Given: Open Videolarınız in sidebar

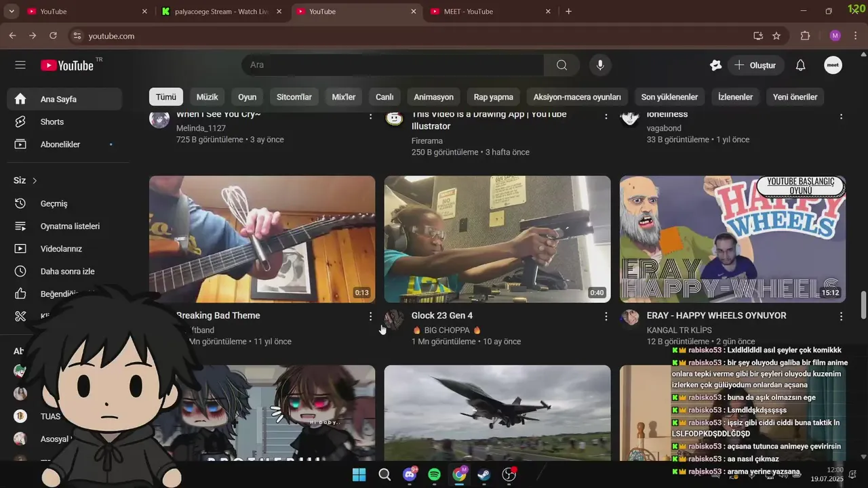Looking at the screenshot, I should (x=65, y=249).
